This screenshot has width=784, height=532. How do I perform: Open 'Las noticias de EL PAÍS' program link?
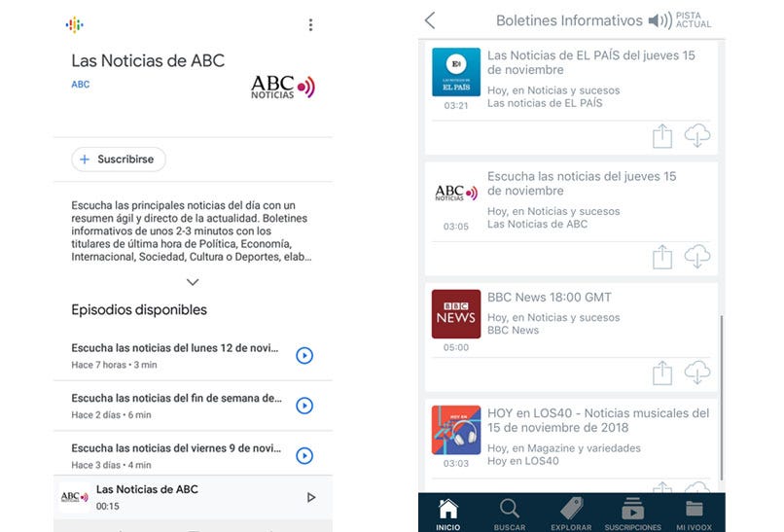545,103
